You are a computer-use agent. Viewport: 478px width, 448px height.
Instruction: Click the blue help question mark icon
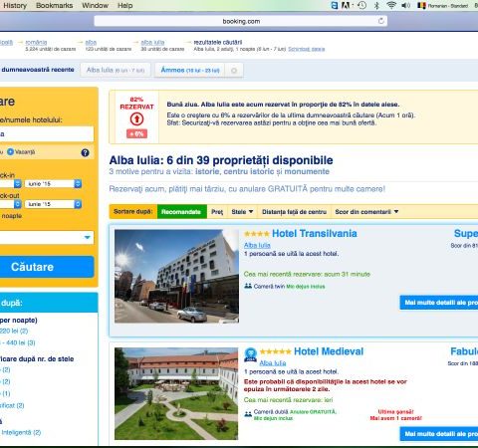tap(85, 152)
